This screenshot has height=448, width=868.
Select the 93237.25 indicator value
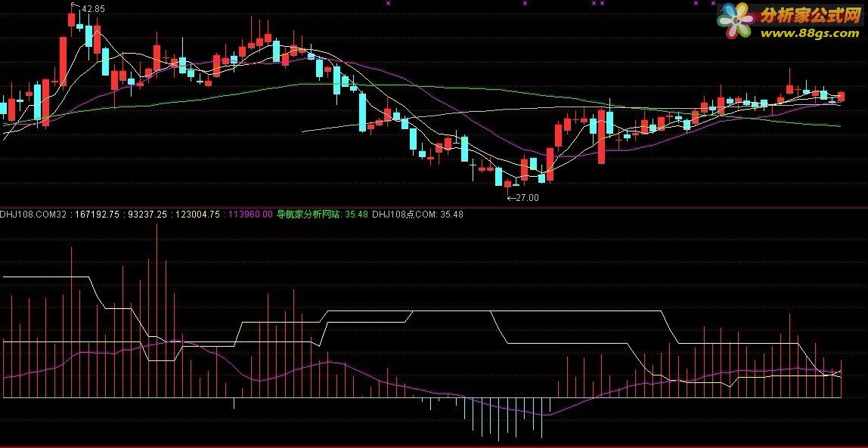coord(149,215)
